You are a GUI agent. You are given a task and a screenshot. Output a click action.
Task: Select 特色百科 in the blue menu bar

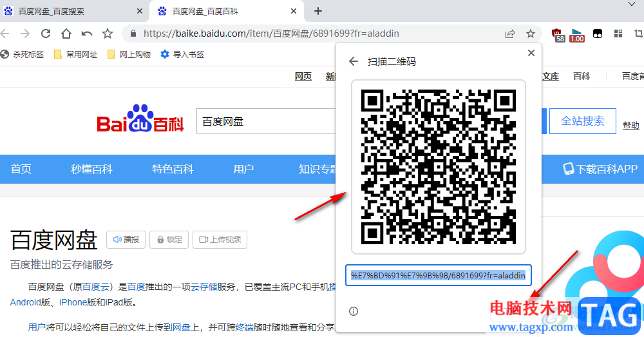173,169
